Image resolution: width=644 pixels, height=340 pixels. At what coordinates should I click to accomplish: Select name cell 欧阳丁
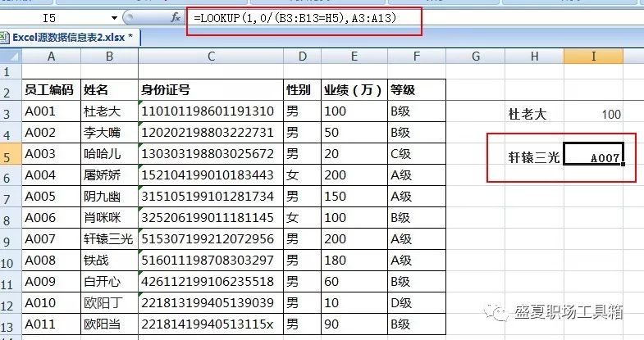[x=110, y=303]
